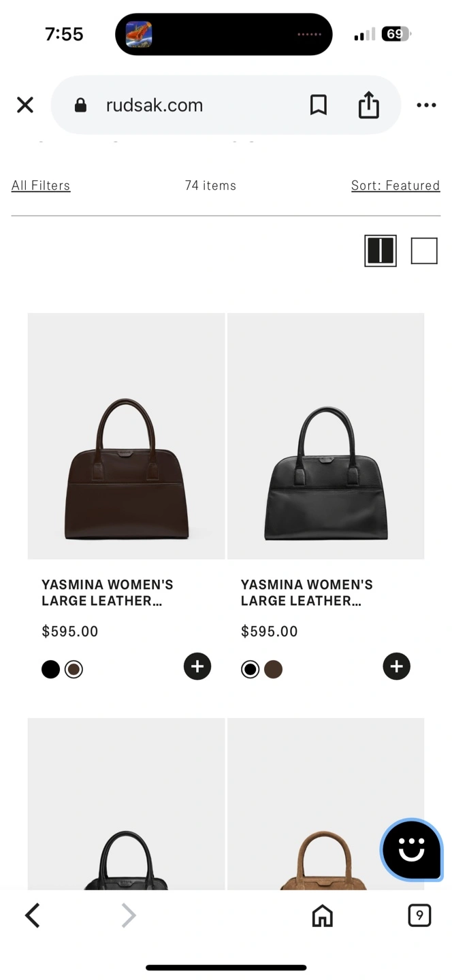The image size is (452, 980).
Task: Switch to single-column grid view
Action: click(x=424, y=250)
